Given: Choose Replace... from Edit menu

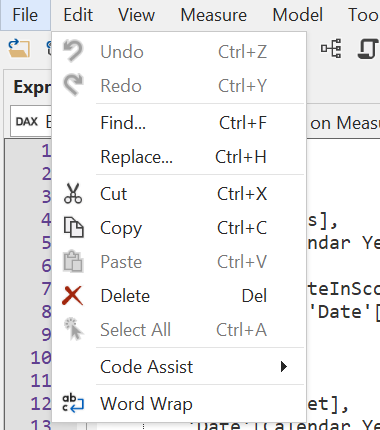Looking at the screenshot, I should [x=179, y=157].
